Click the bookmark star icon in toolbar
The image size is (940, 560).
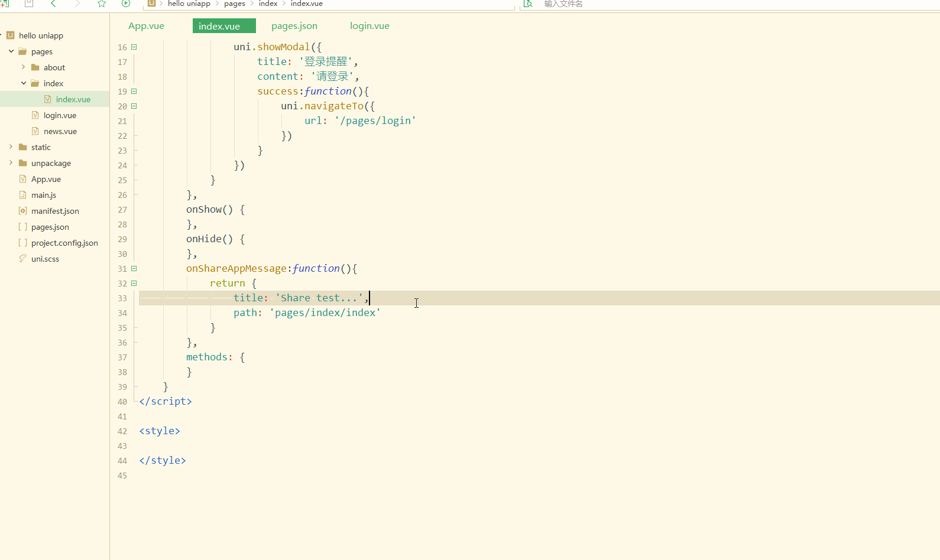[x=102, y=4]
